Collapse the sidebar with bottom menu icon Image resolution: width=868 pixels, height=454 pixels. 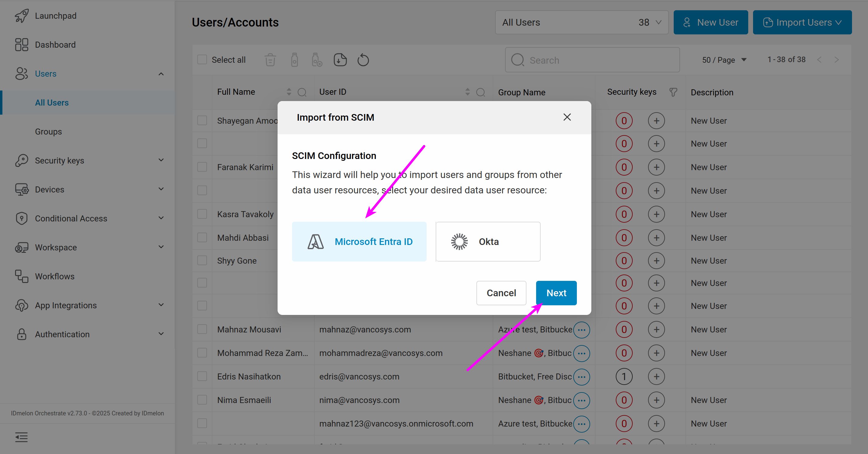click(21, 437)
